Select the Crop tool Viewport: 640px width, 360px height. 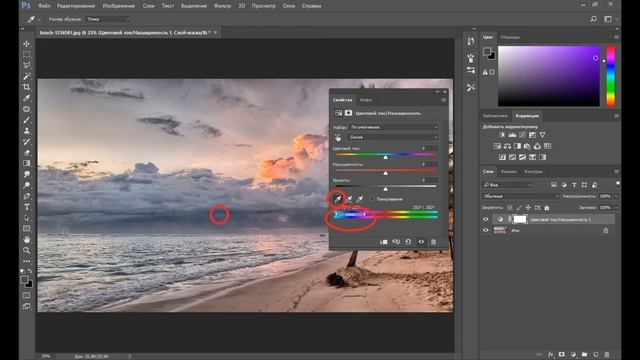(27, 87)
